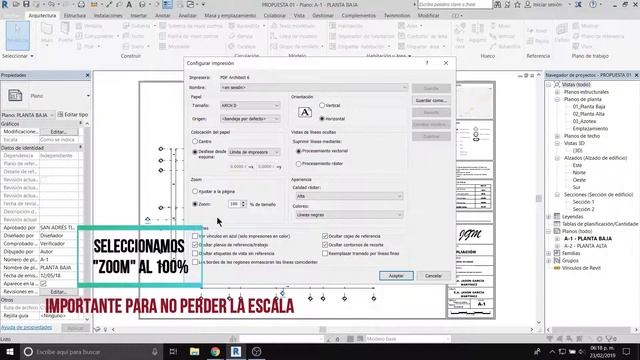
Task: Click the Cancelar button
Action: 433,276
